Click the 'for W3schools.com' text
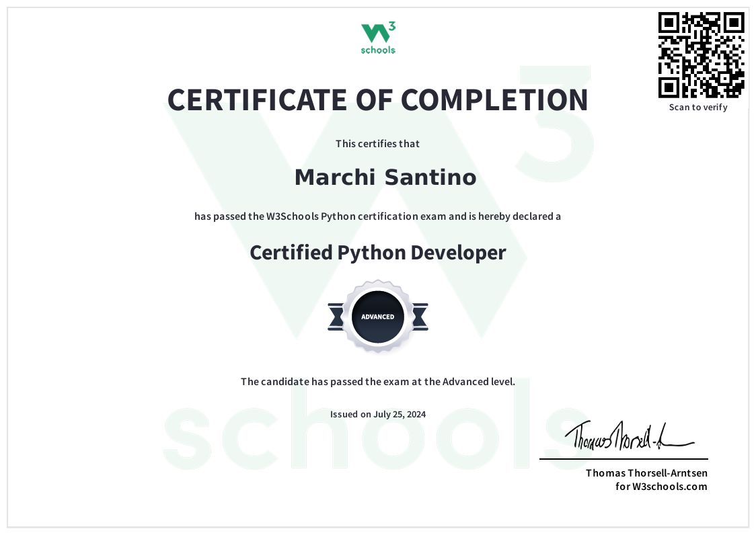This screenshot has height=535, width=756. [662, 487]
